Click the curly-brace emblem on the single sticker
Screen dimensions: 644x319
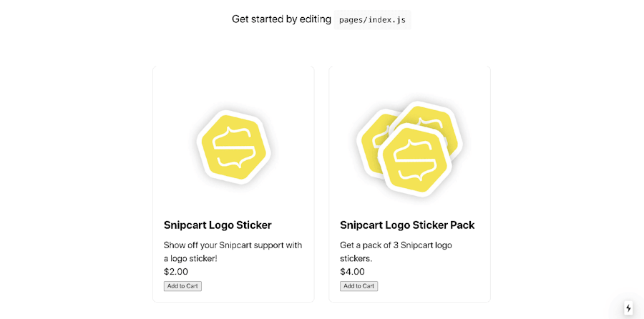pos(233,147)
